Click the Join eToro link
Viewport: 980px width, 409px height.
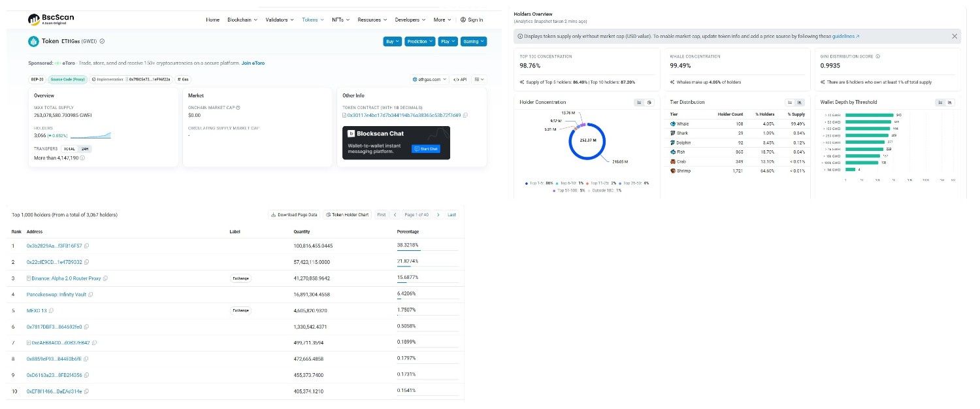coord(253,63)
